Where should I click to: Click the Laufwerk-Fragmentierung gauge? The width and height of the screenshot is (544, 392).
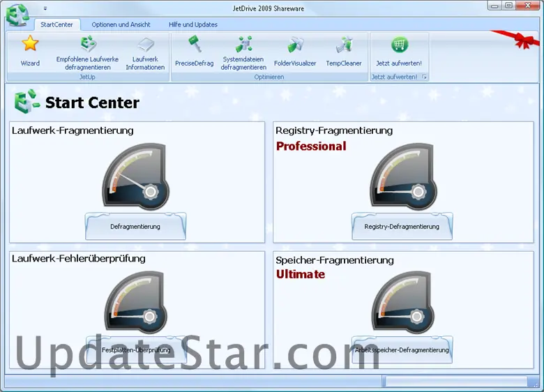(x=136, y=176)
